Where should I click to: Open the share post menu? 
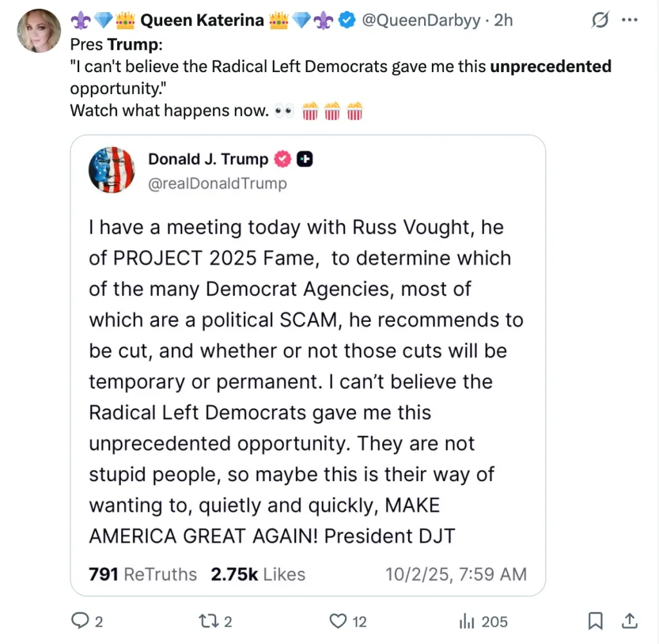coord(631,621)
